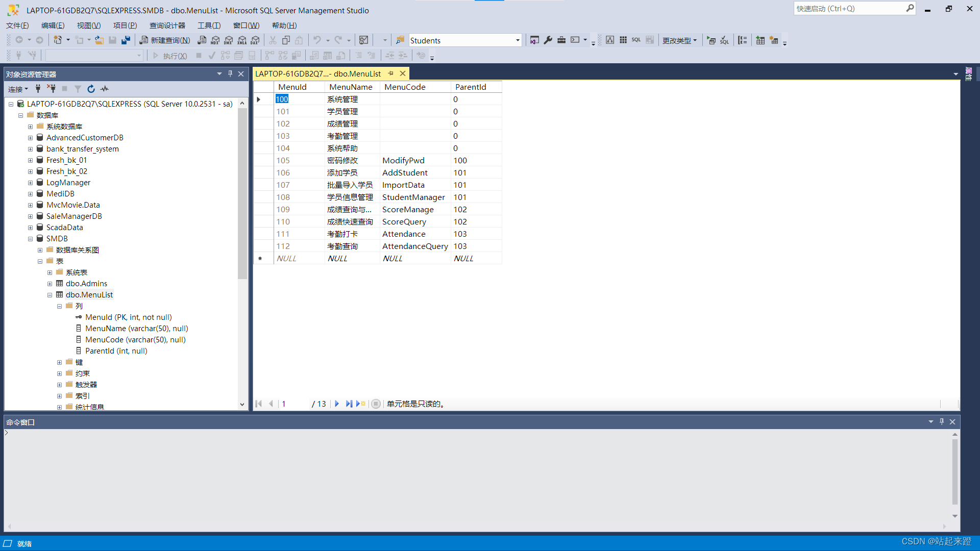Toggle auto-hide pin on Object Explorer panel

point(230,74)
